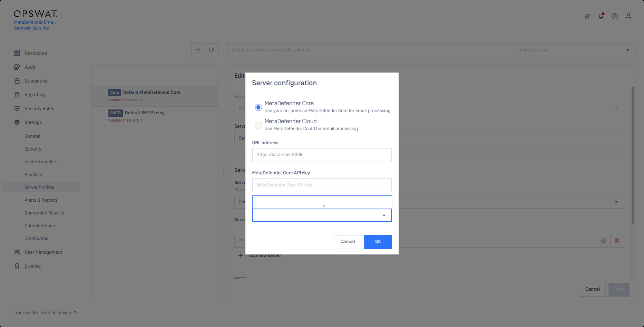
Task: Open the Dashboard page
Action: point(36,53)
